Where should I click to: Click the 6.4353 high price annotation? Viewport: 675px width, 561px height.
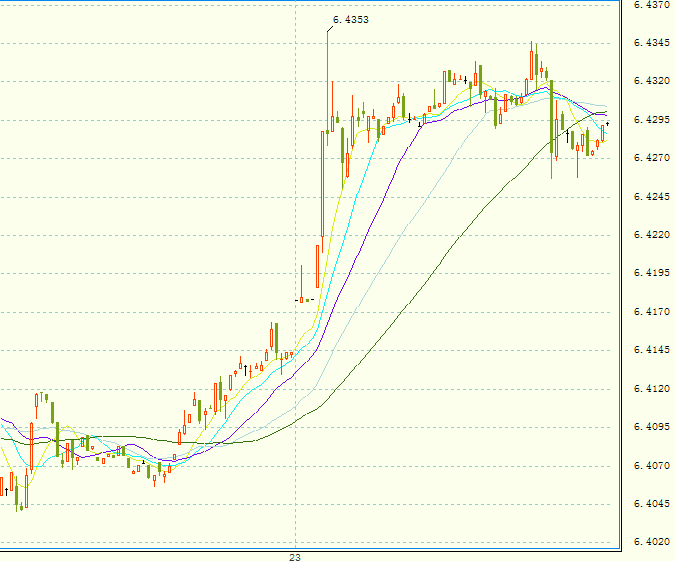click(x=349, y=20)
